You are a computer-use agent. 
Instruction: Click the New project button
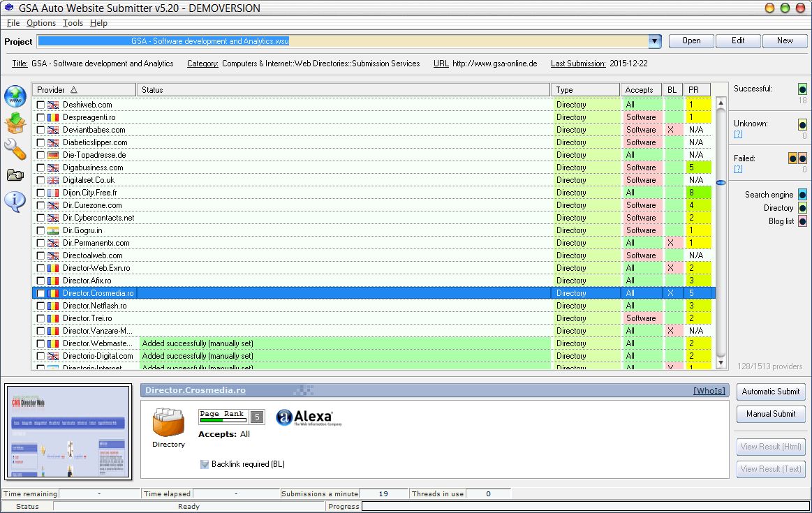(x=785, y=41)
